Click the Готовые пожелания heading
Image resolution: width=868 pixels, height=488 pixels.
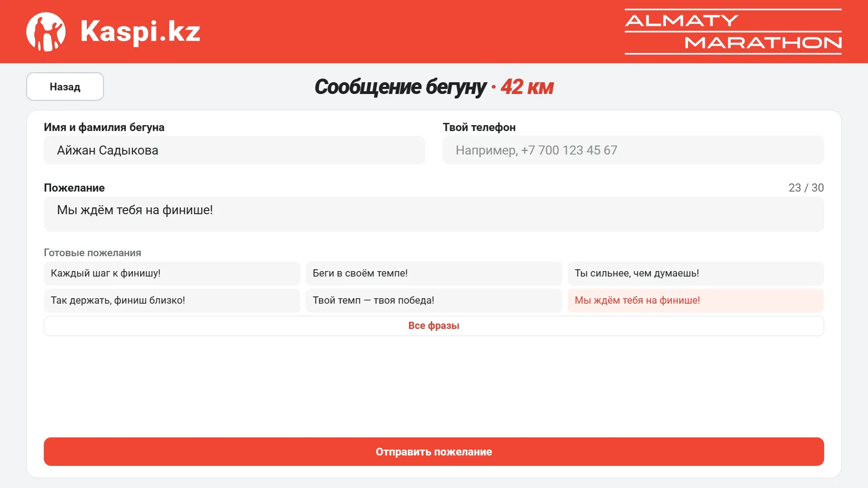tap(93, 253)
